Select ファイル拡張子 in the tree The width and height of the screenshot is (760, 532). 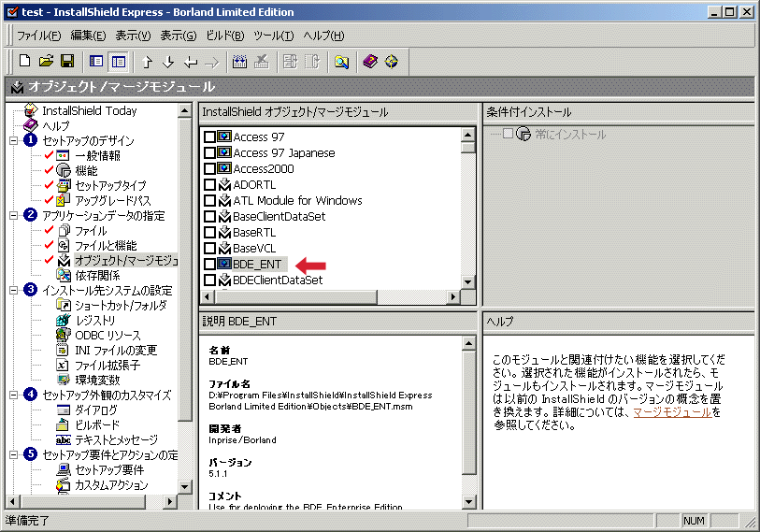click(x=108, y=366)
